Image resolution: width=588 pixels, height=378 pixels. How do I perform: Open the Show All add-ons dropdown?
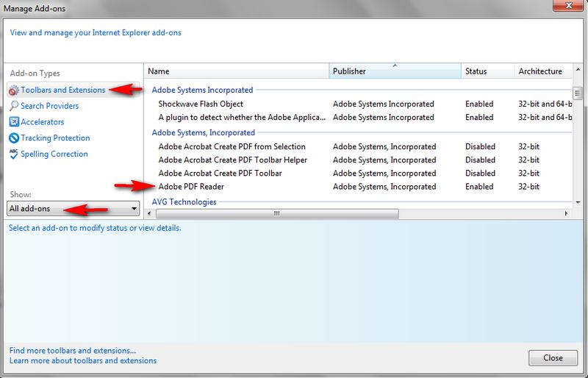(73, 209)
